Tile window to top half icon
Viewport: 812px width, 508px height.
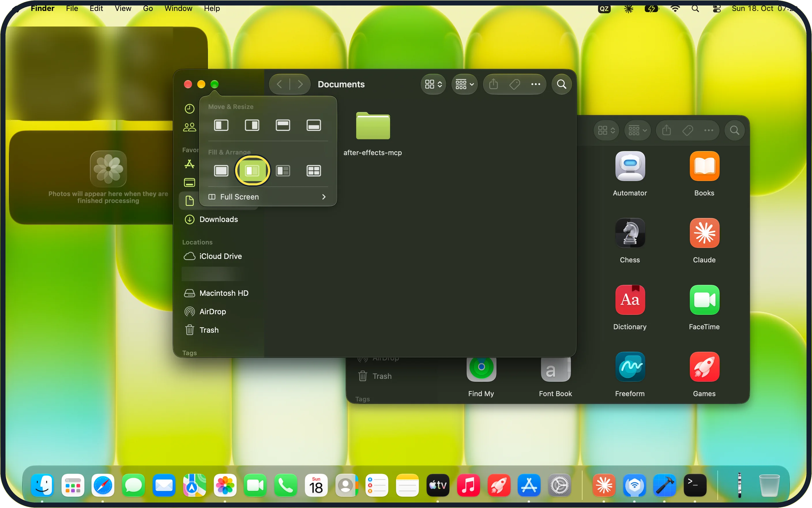pos(283,125)
